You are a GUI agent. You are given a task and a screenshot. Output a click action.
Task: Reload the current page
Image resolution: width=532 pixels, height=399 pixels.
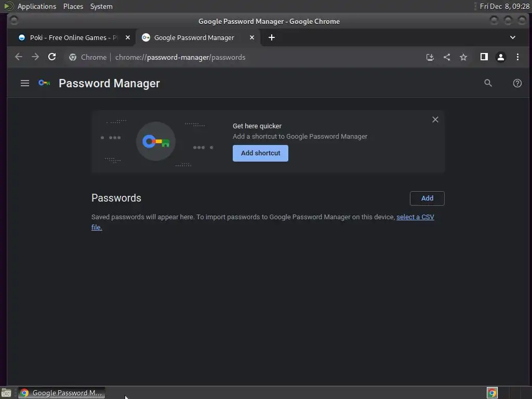[52, 57]
